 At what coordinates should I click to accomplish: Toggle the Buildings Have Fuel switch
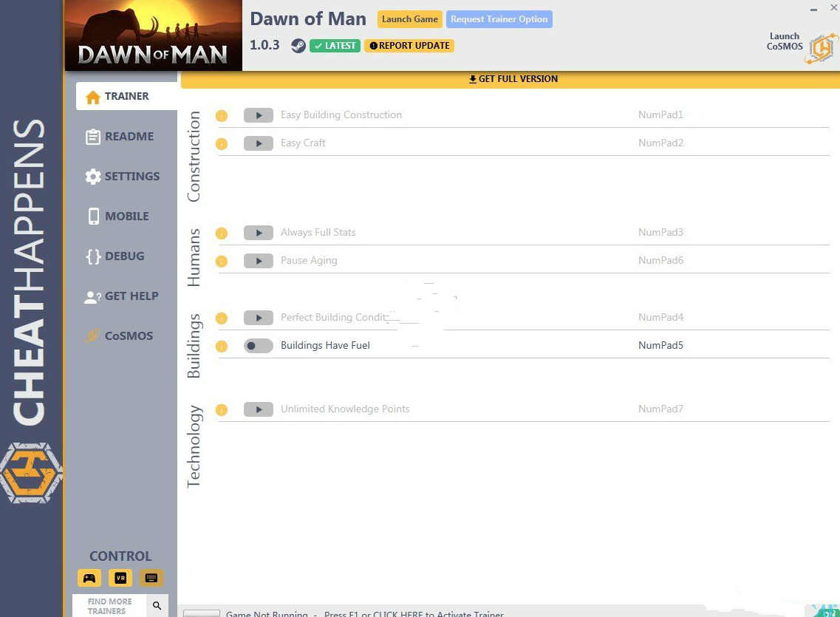[259, 346]
